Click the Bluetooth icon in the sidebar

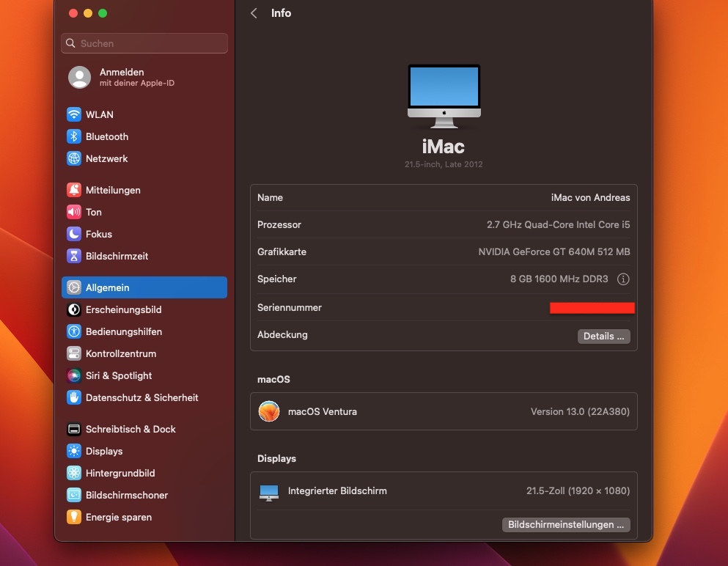click(x=74, y=136)
